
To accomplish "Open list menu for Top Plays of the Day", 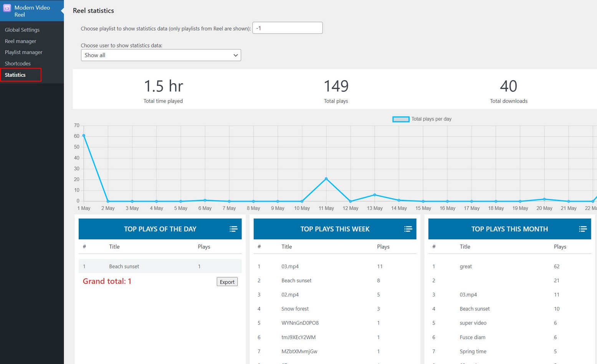I will (233, 229).
